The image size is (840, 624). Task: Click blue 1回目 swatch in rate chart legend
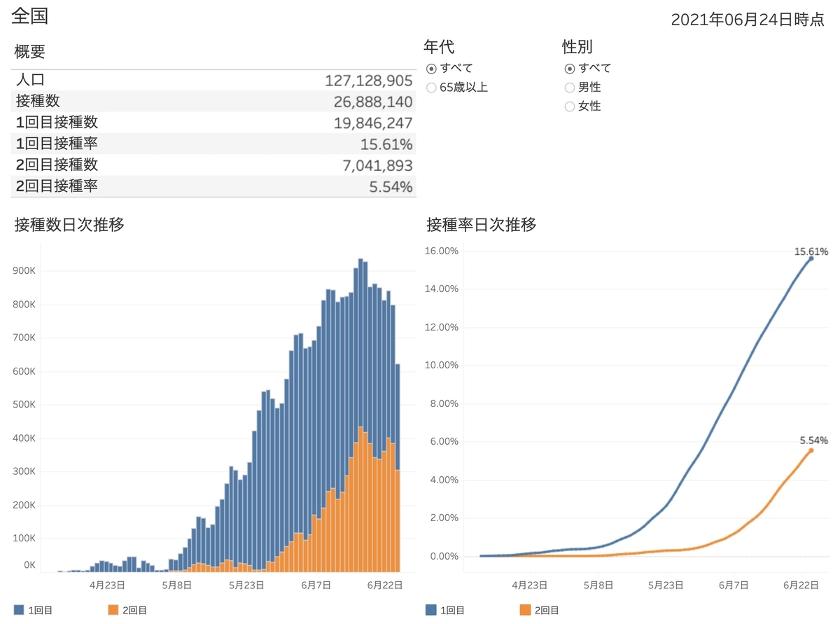[x=430, y=611]
